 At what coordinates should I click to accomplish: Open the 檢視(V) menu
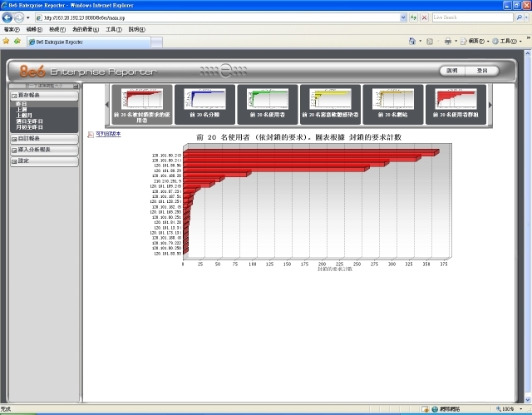click(x=57, y=29)
